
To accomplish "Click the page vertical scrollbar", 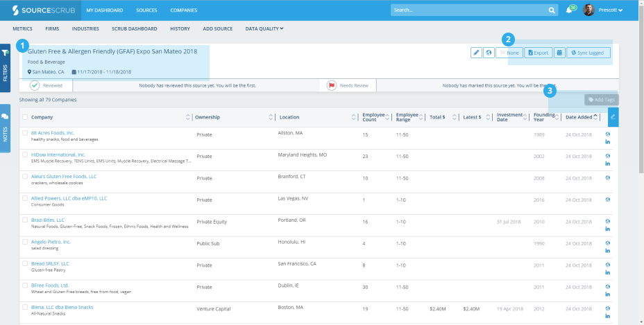I will point(641,90).
